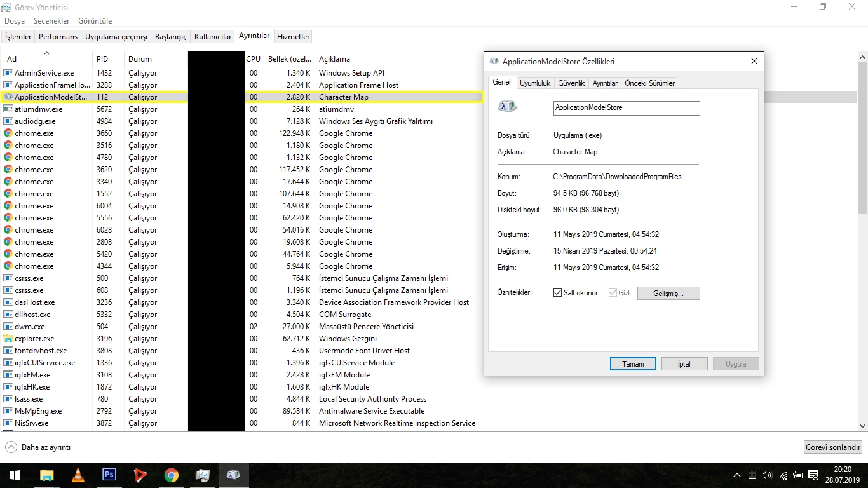Open the Start menu

coord(15,475)
